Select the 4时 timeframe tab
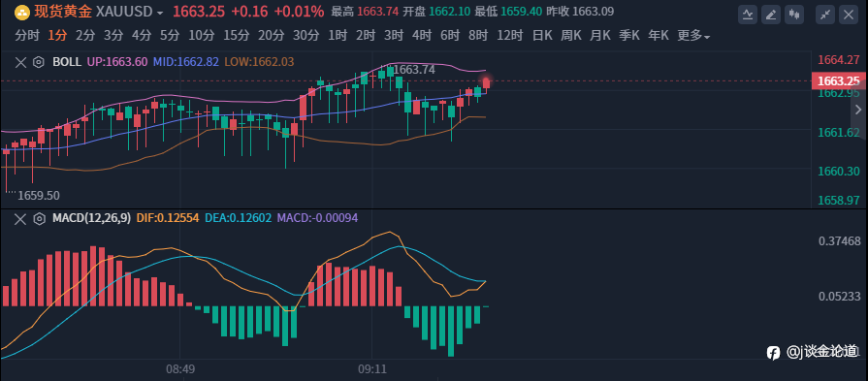This screenshot has height=381, width=868. pos(421,36)
